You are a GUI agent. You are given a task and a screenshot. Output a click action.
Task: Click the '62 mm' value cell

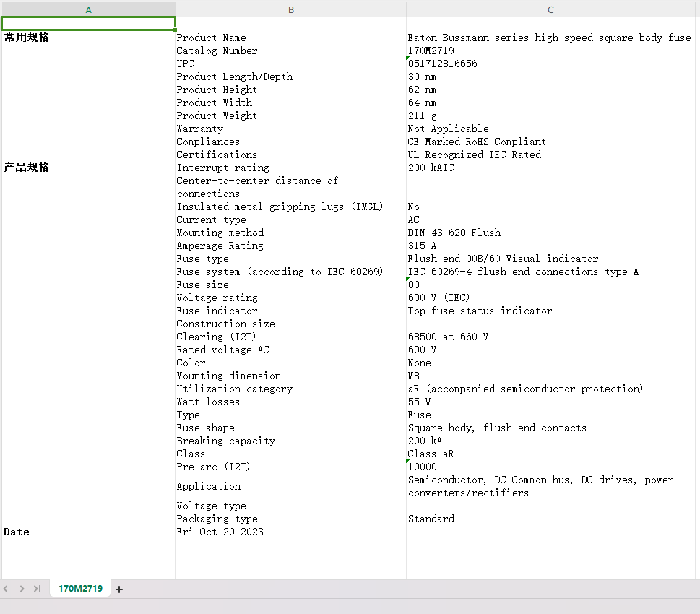point(551,89)
